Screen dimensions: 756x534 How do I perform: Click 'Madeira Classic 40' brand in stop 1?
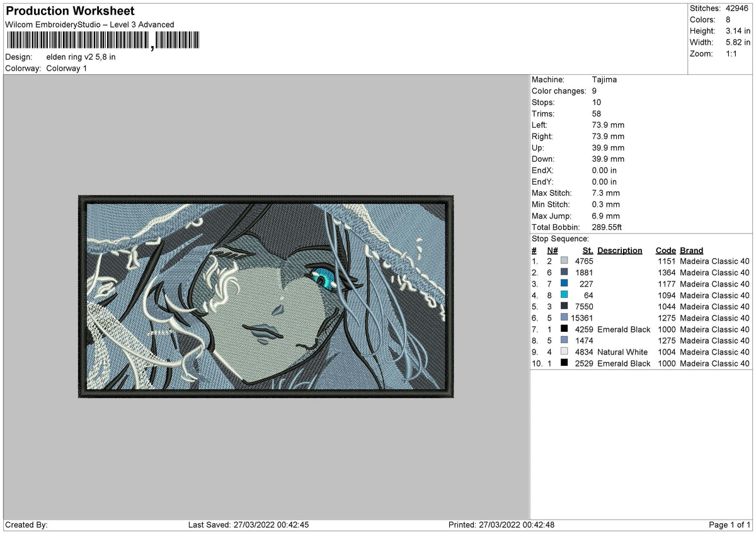[x=714, y=261]
